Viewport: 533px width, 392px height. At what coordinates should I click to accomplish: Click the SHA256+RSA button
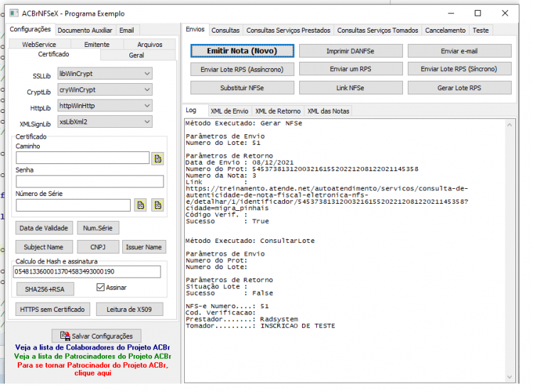(45, 290)
